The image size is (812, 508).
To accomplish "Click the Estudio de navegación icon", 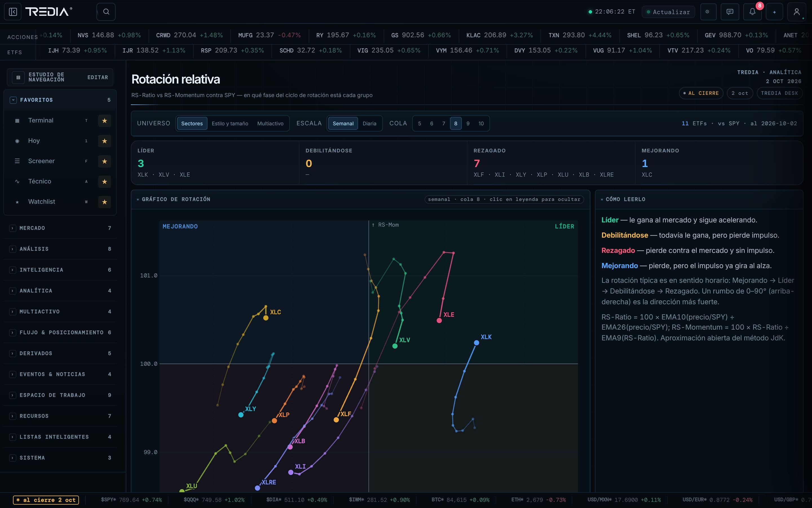I will point(18,77).
